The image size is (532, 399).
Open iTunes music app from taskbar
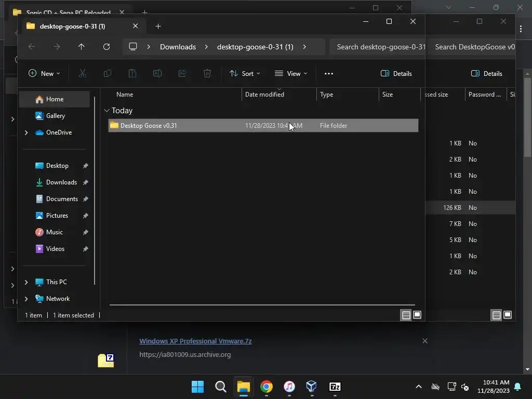pos(289,387)
